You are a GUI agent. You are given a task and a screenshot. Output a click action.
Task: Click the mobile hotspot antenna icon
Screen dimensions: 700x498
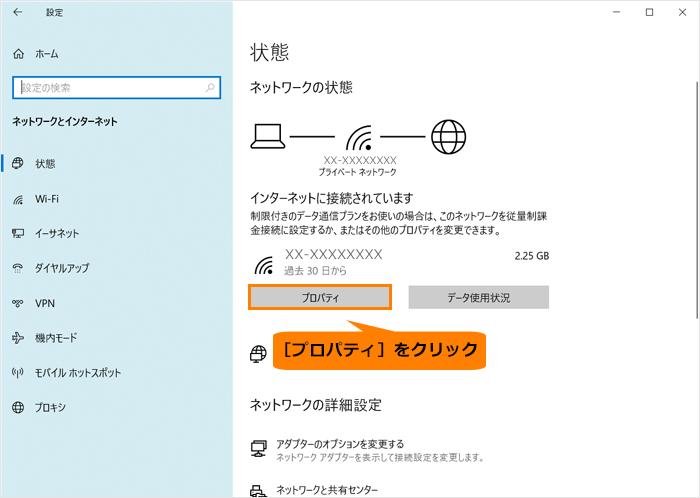click(18, 373)
